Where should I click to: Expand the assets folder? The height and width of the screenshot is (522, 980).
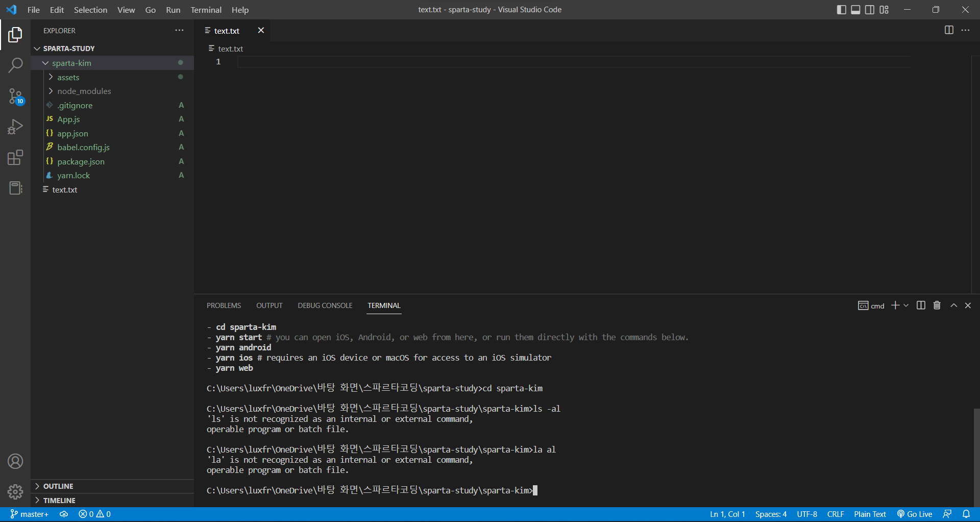(x=112, y=77)
